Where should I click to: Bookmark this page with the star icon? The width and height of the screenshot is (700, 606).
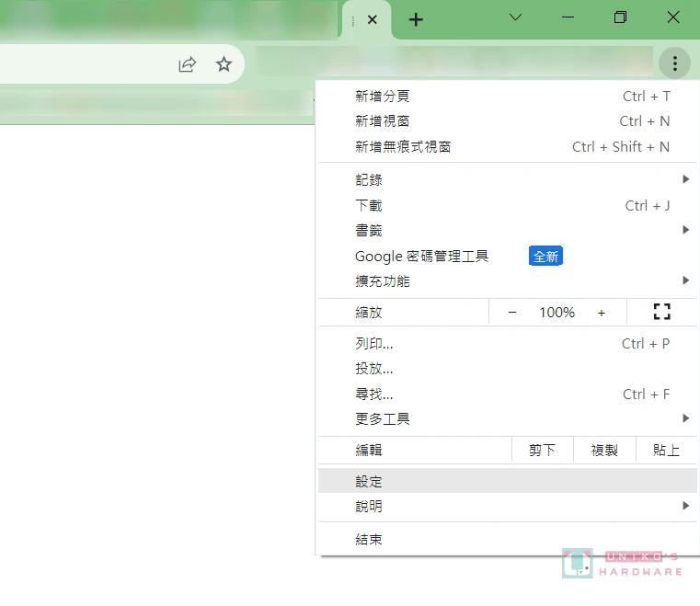[x=224, y=64]
